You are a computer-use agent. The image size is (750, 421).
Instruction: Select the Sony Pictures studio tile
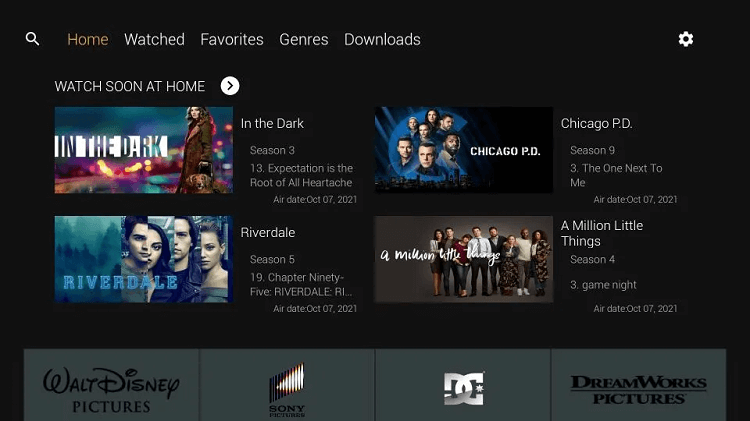pos(287,385)
